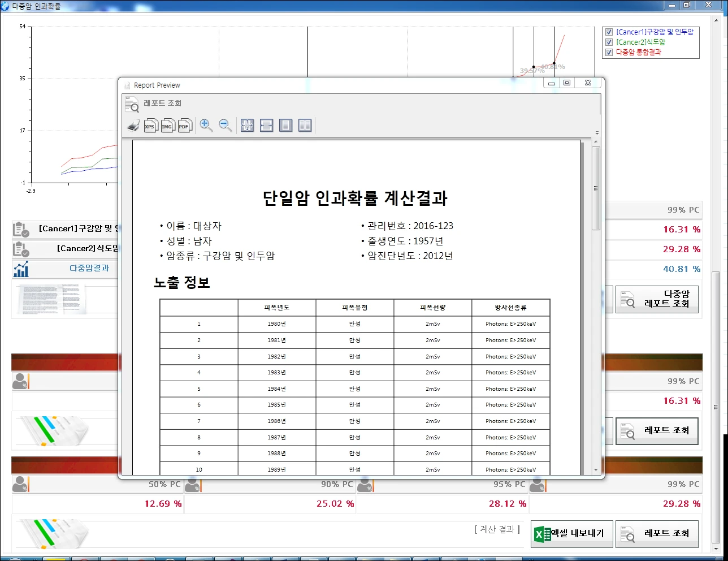The height and width of the screenshot is (561, 728).
Task: Click the 1989년 table cell
Action: click(x=277, y=470)
